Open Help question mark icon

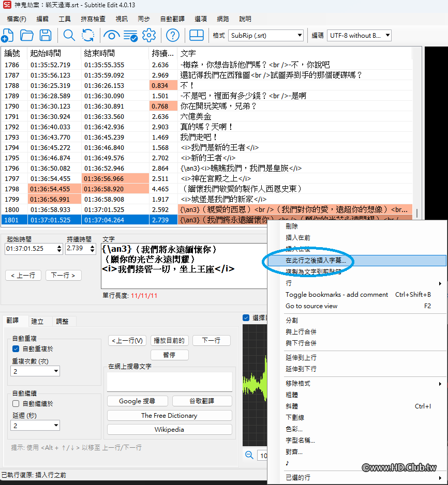tap(173, 35)
